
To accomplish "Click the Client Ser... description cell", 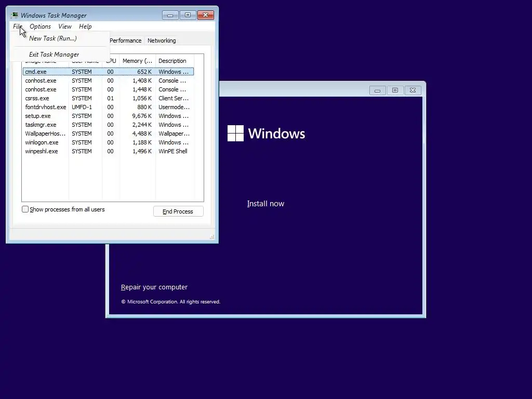I will click(174, 98).
